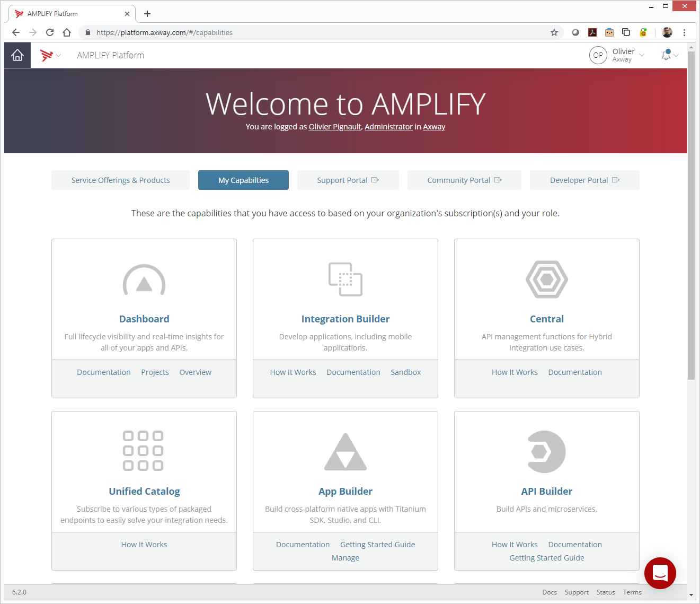Open the Central title link

click(x=547, y=319)
